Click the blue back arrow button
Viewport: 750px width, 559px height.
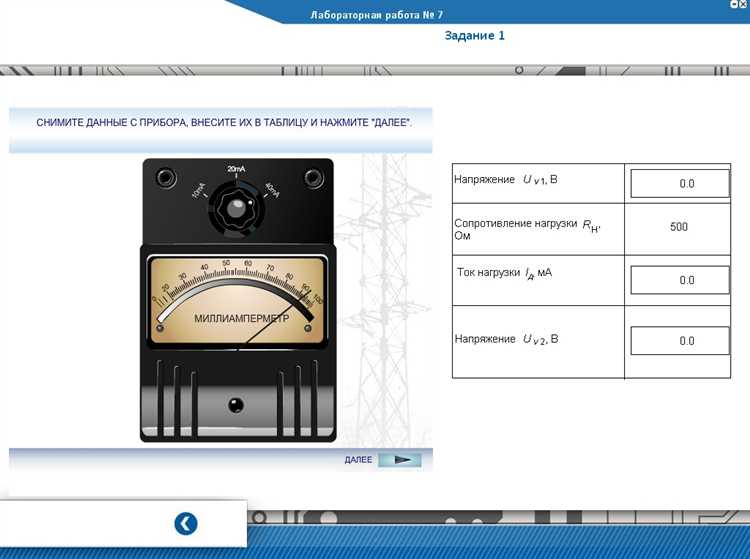(x=186, y=523)
